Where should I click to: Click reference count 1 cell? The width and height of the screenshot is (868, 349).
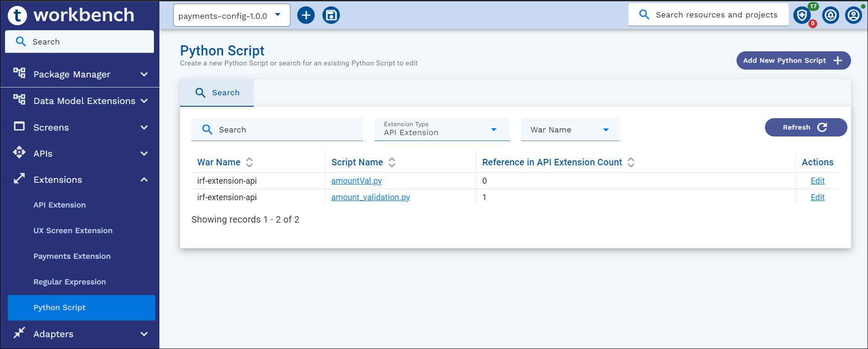click(x=485, y=197)
